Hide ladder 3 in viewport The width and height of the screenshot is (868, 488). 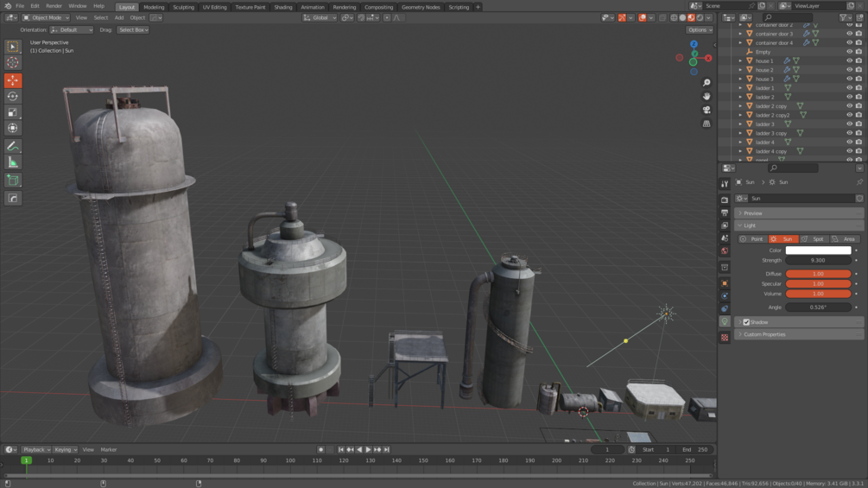coord(849,124)
